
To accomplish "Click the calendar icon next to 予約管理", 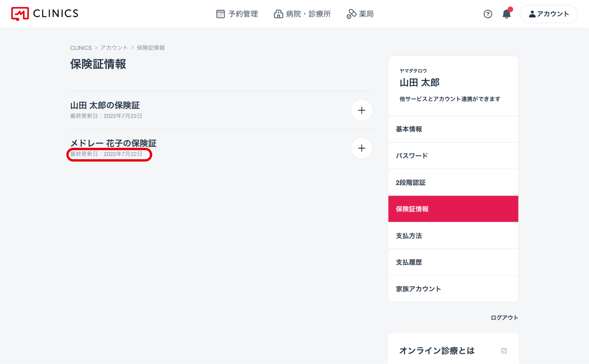I will [x=220, y=14].
